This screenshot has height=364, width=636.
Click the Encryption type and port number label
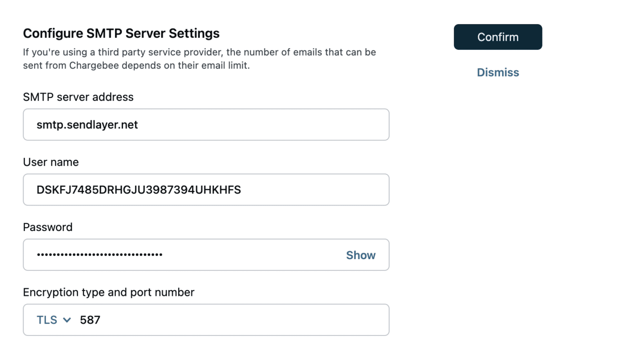tap(109, 292)
